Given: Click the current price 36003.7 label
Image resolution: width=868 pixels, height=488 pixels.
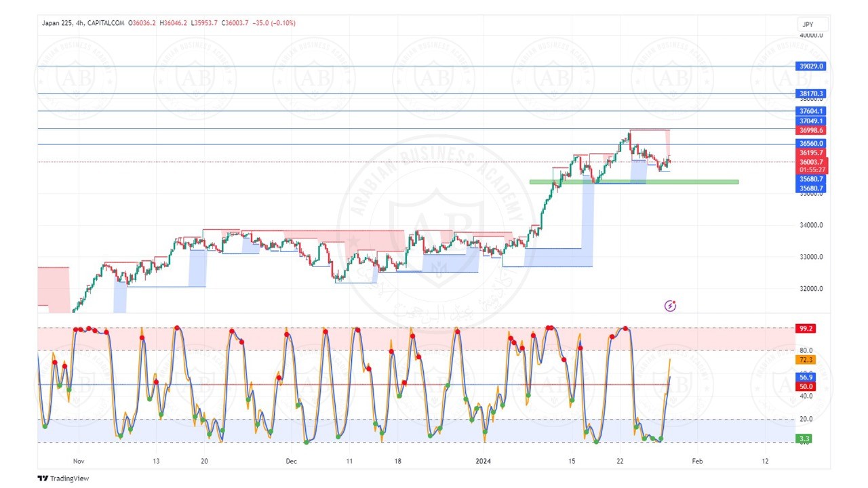Looking at the screenshot, I should click(x=811, y=162).
